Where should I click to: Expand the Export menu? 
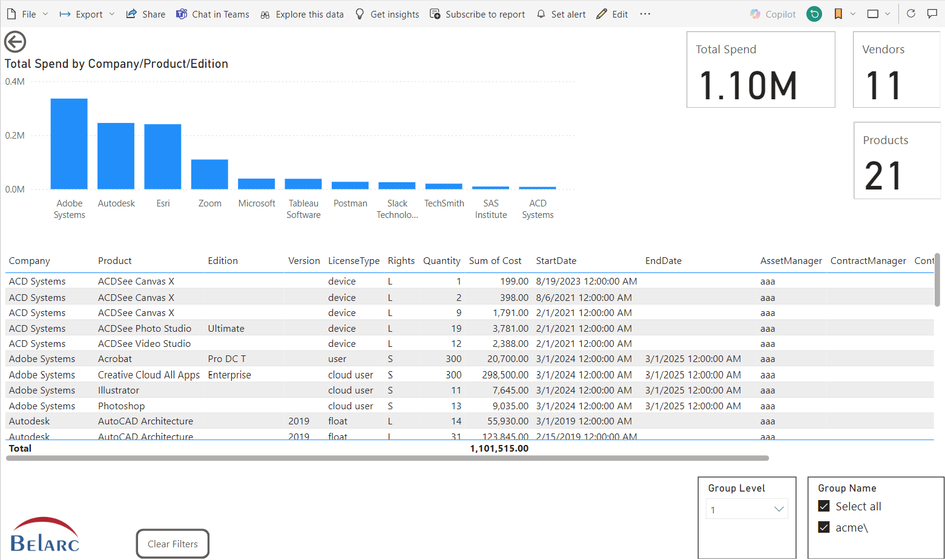[x=87, y=14]
